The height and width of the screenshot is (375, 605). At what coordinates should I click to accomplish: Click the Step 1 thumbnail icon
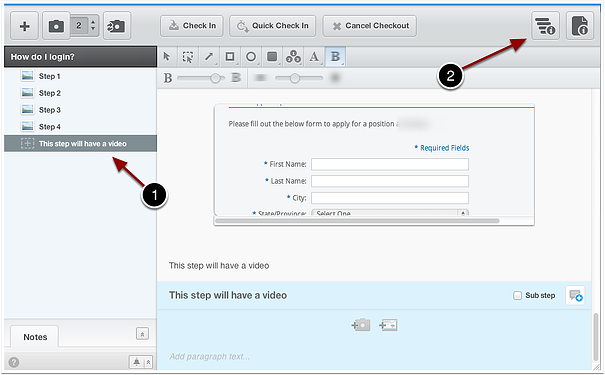point(27,76)
